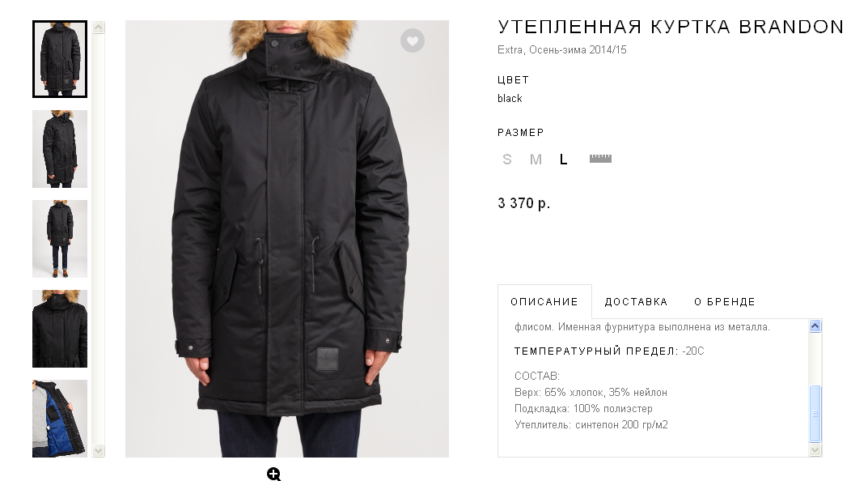Open the ОПИСАНИЕ tab
The height and width of the screenshot is (481, 868).
coord(544,301)
